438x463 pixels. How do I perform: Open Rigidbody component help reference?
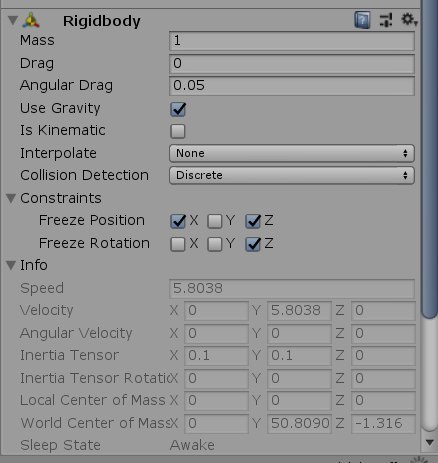pyautogui.click(x=362, y=20)
